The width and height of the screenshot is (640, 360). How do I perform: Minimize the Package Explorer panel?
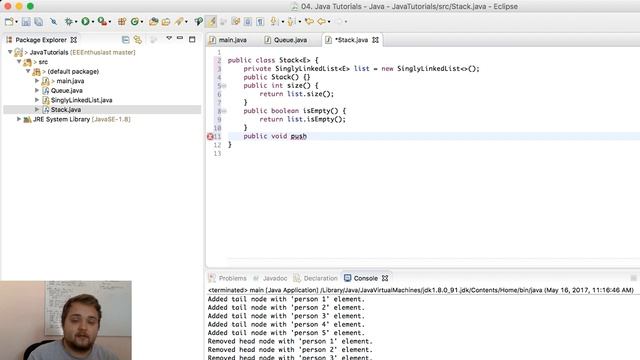(x=180, y=38)
